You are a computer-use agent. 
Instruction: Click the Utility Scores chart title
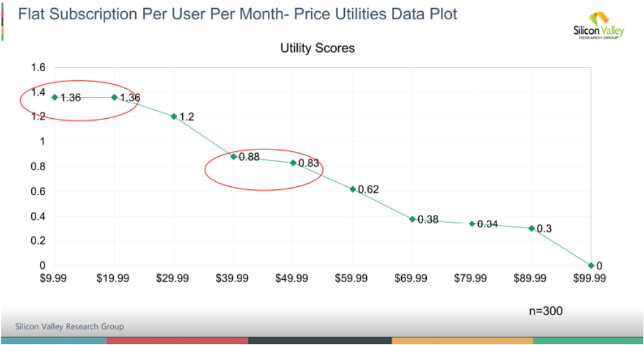point(317,48)
